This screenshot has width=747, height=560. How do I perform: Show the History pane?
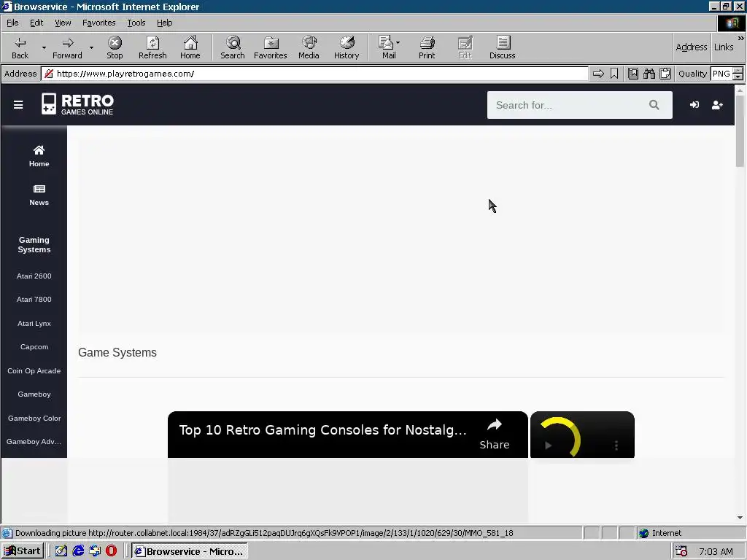pos(347,47)
